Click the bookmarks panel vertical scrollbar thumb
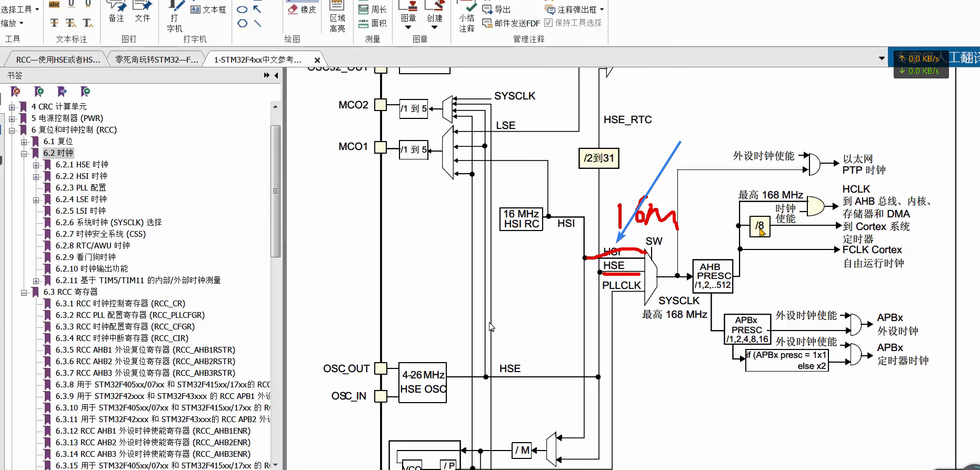This screenshot has height=470, width=980. (275, 191)
